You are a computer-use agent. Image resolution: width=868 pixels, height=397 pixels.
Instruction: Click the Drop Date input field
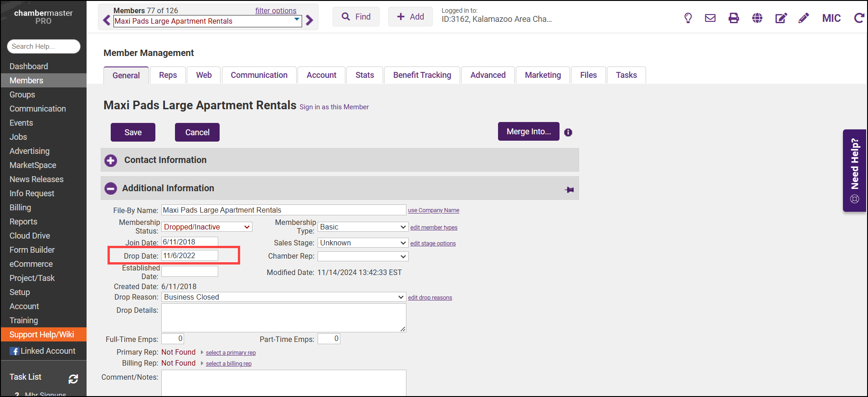tap(190, 256)
